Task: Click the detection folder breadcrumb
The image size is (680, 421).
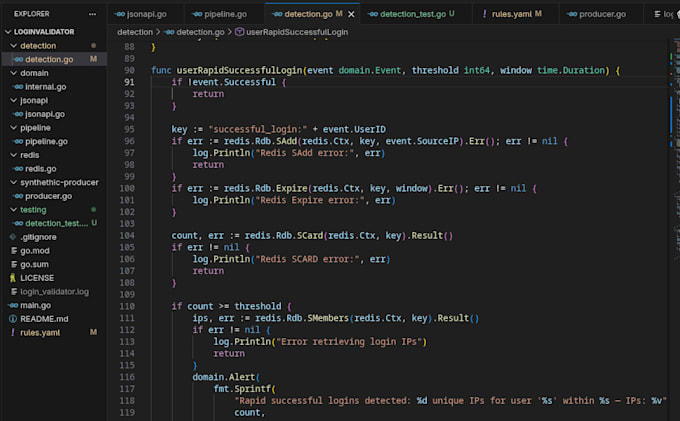Action: click(135, 32)
